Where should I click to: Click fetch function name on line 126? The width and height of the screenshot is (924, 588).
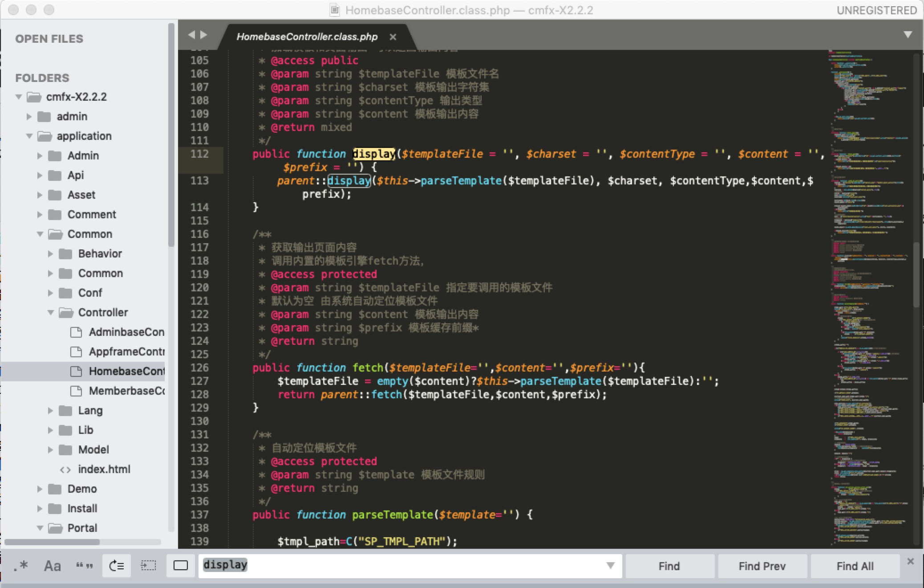click(x=368, y=367)
